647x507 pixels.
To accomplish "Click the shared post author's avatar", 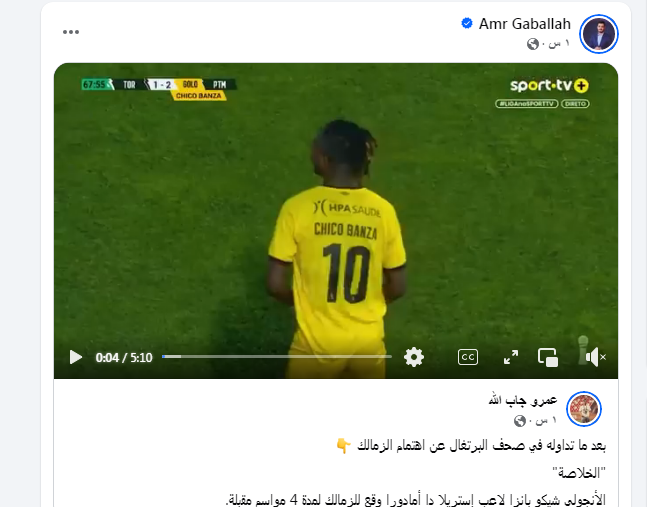I will click(584, 409).
